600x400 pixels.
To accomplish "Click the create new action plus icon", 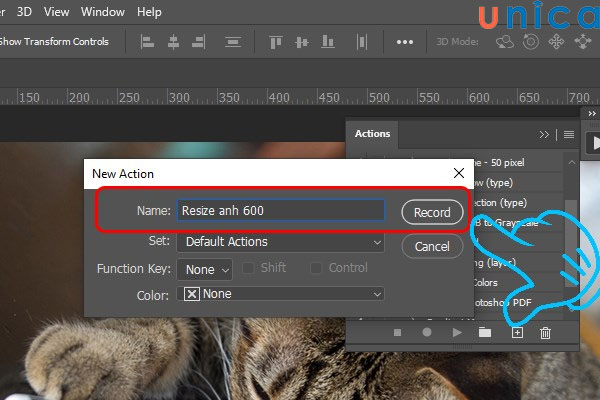I will click(x=517, y=332).
